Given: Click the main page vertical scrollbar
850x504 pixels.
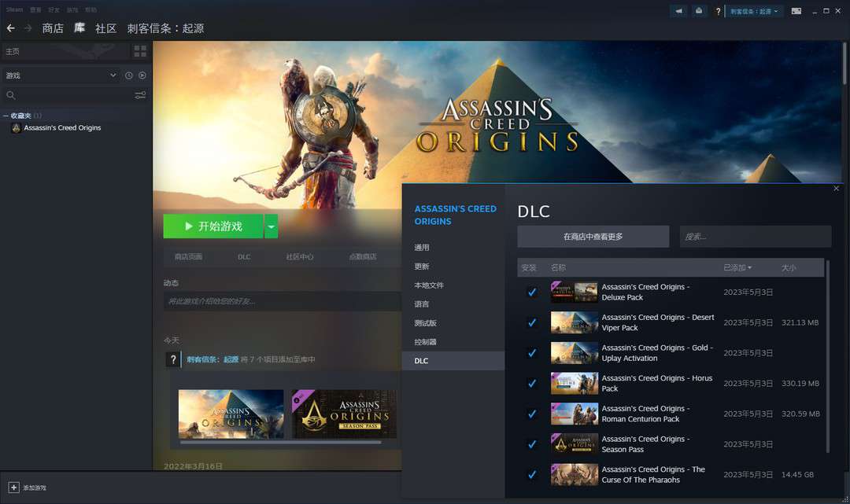Looking at the screenshot, I should click(844, 64).
